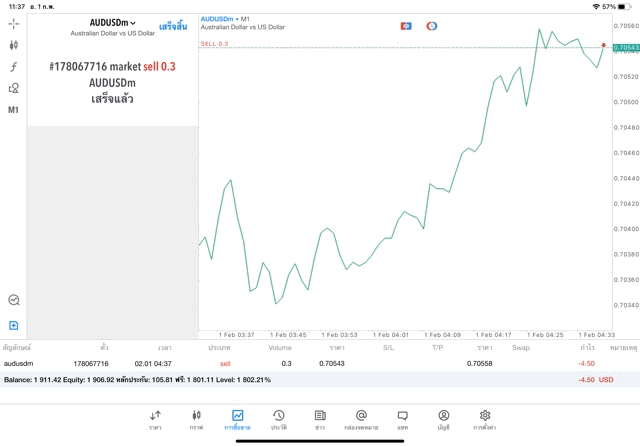This screenshot has height=447, width=640.
Task: Open the candlestick chart type icon
Action: coord(13,45)
